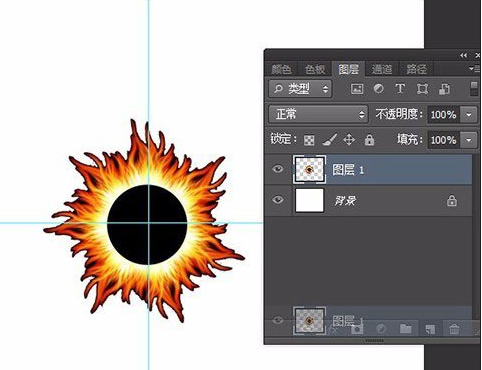Screen dimensions: 482x370
Task: Switch to the 通道 tab
Action: point(382,69)
